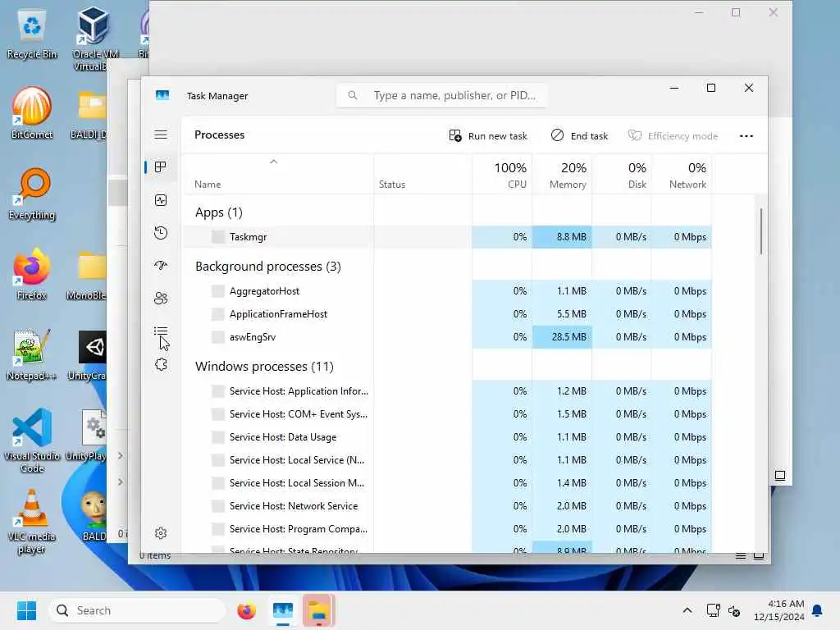840x630 pixels.
Task: Focus the name, publisher, or PID search box
Action: pyautogui.click(x=441, y=95)
